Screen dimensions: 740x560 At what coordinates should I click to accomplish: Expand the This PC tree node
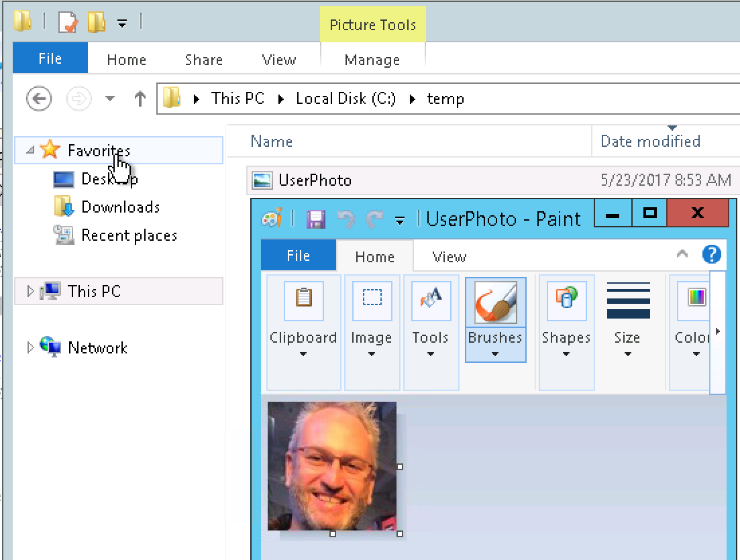click(29, 291)
